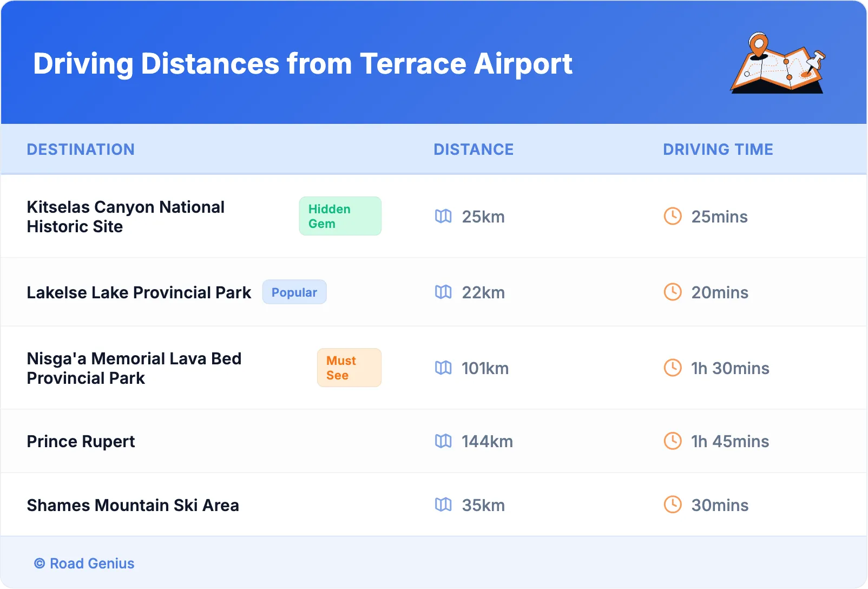This screenshot has height=589, width=868.
Task: Click the 144km distance value
Action: tap(488, 442)
